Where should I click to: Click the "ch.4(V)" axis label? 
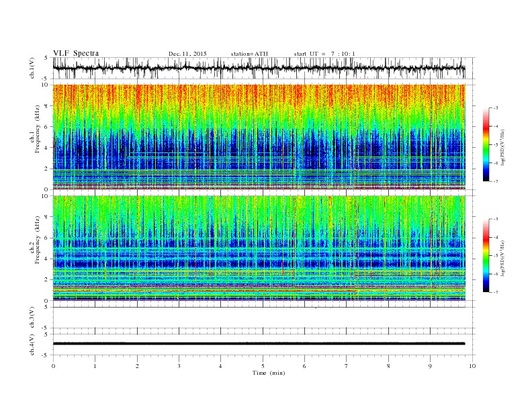click(x=32, y=345)
